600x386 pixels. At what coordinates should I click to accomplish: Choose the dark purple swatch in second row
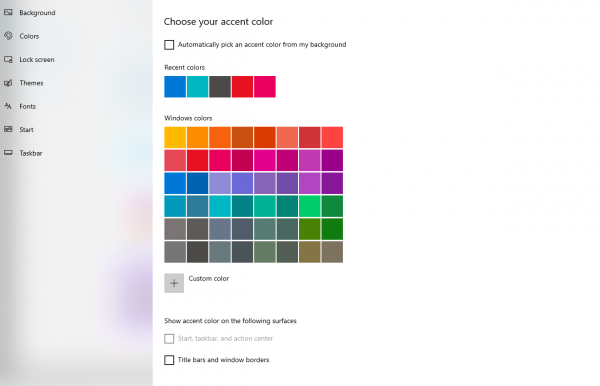point(332,160)
